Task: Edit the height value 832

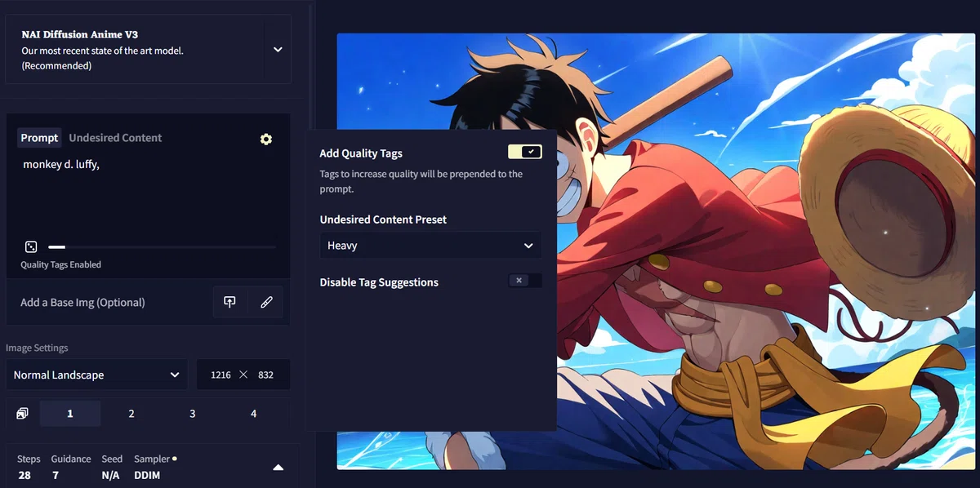Action: coord(265,375)
